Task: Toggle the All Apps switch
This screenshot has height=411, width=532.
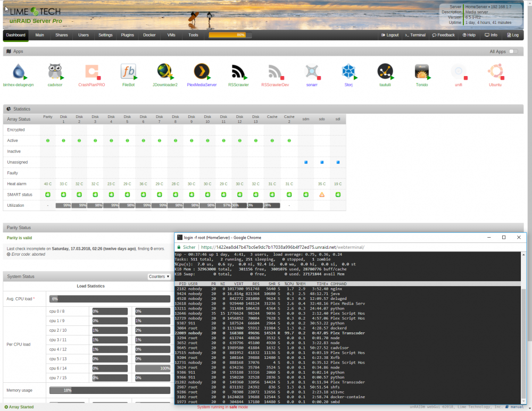Action: 513,52
